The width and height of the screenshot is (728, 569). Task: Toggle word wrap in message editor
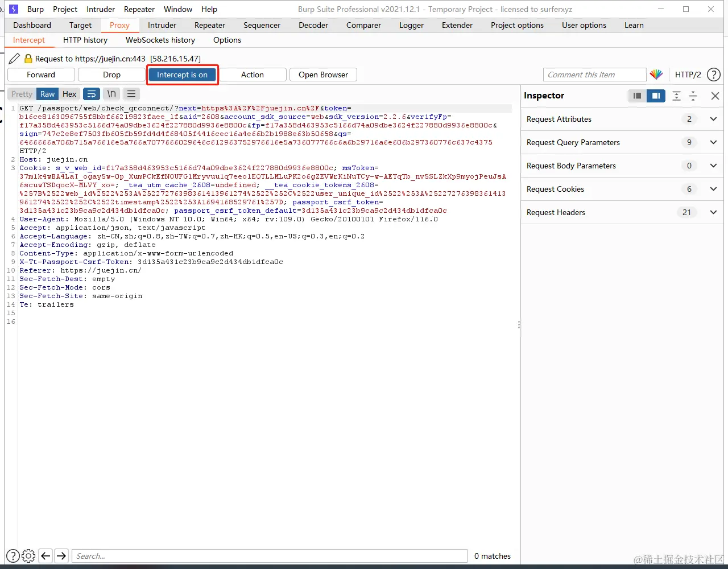tap(92, 94)
